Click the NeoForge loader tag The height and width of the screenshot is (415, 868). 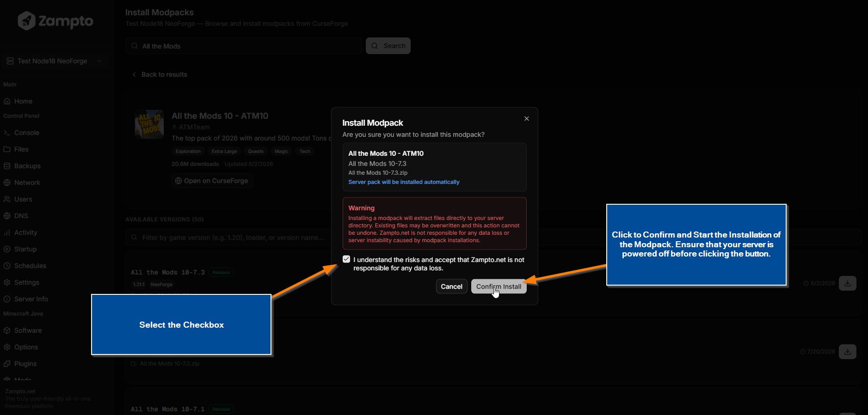(x=161, y=285)
